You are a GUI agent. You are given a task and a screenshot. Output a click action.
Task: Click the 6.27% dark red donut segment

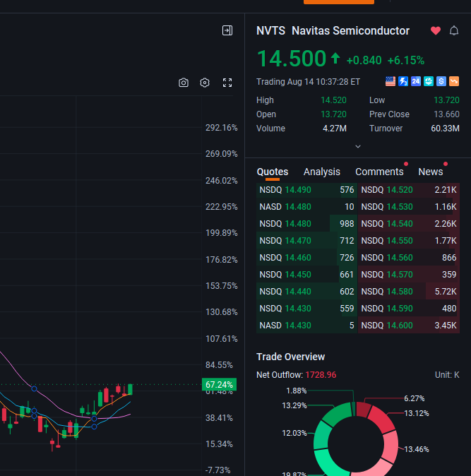tap(363, 409)
